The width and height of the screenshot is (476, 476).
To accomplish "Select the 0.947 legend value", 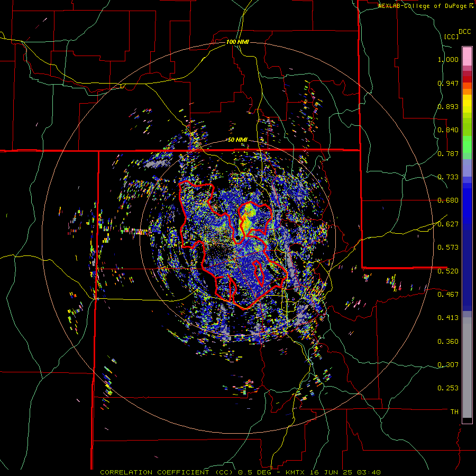I will pos(448,83).
